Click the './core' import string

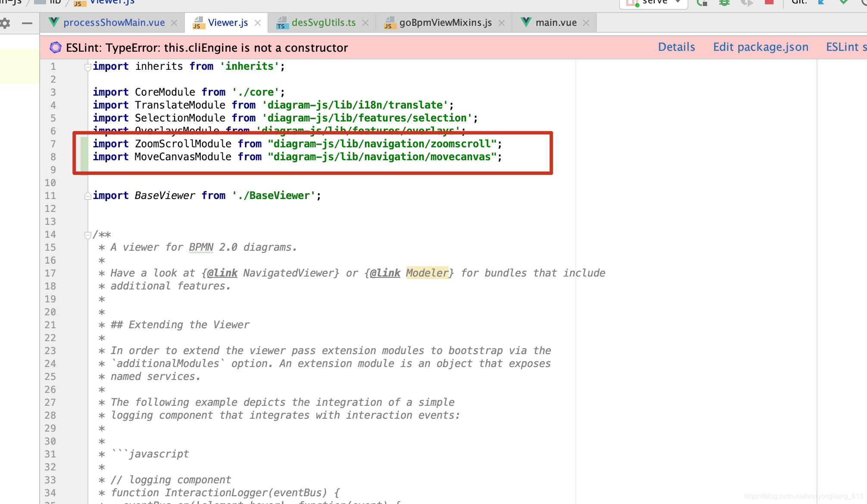pyautogui.click(x=256, y=92)
